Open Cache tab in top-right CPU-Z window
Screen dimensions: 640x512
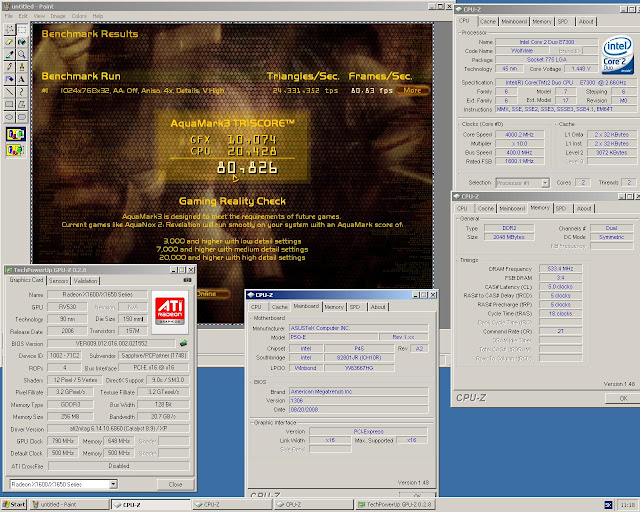[488, 22]
